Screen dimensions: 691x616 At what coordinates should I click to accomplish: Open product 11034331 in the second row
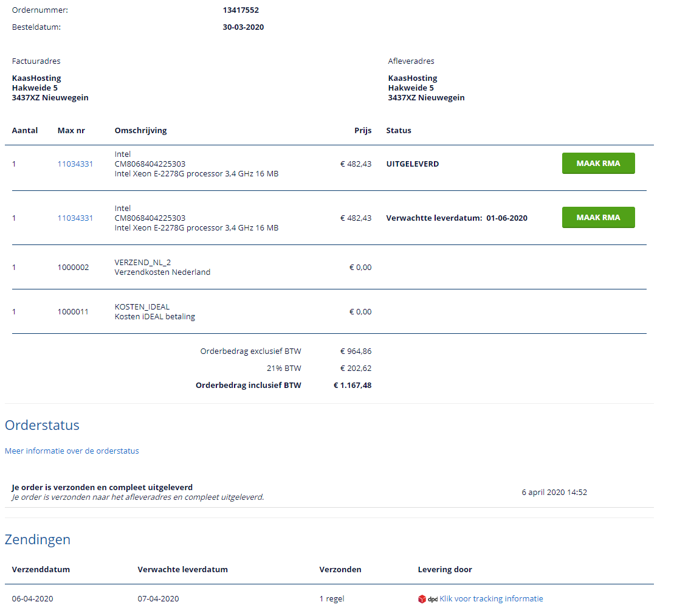pos(75,218)
